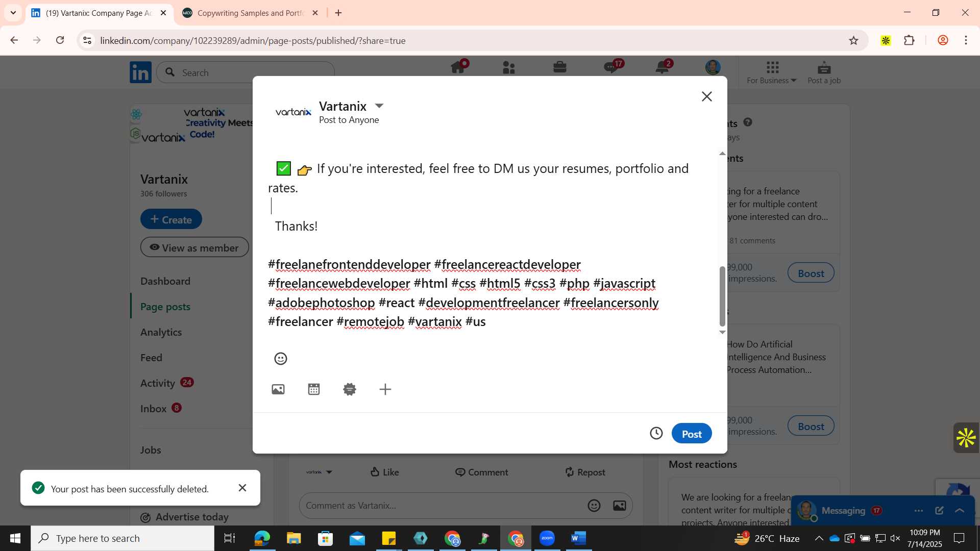980x551 pixels.
Task: Add media image to the post
Action: click(x=278, y=390)
